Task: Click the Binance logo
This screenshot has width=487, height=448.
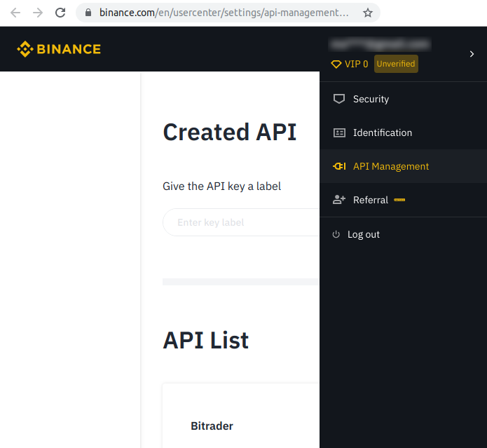Action: coord(59,49)
